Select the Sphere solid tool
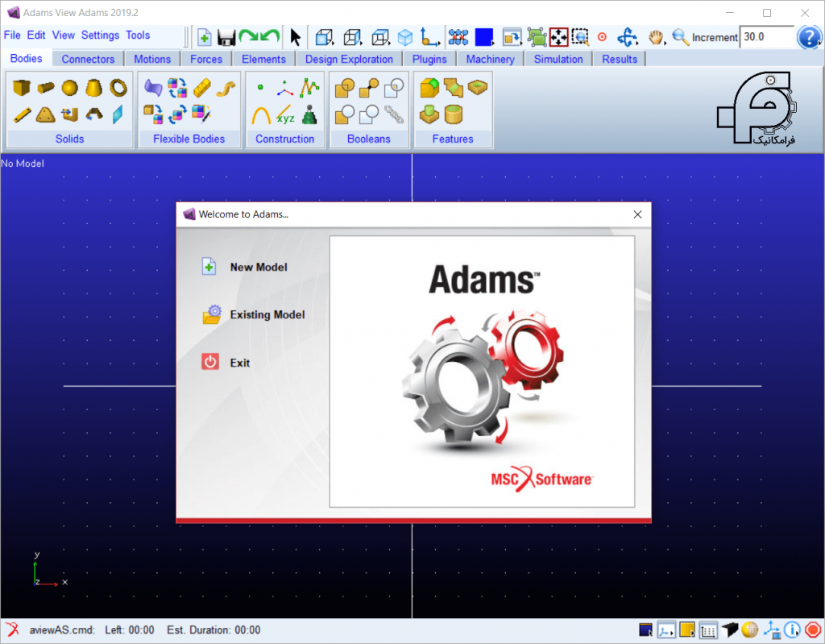 pyautogui.click(x=69, y=88)
